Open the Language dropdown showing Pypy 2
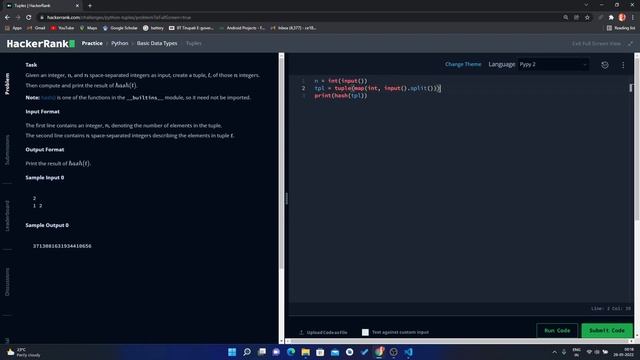This screenshot has width=640, height=360. click(x=553, y=64)
